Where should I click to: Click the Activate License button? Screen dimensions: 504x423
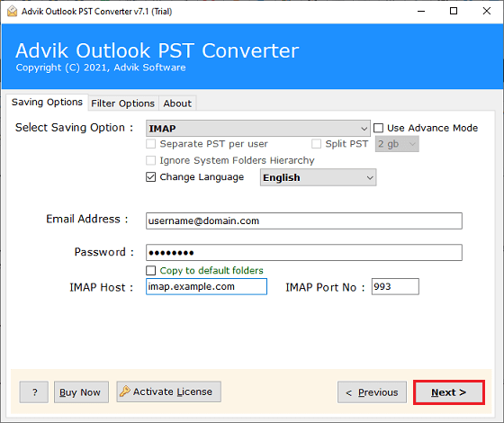tap(169, 391)
